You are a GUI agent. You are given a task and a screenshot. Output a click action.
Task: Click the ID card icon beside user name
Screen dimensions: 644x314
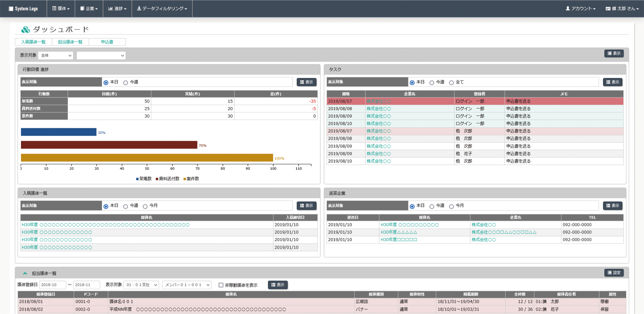tap(608, 8)
